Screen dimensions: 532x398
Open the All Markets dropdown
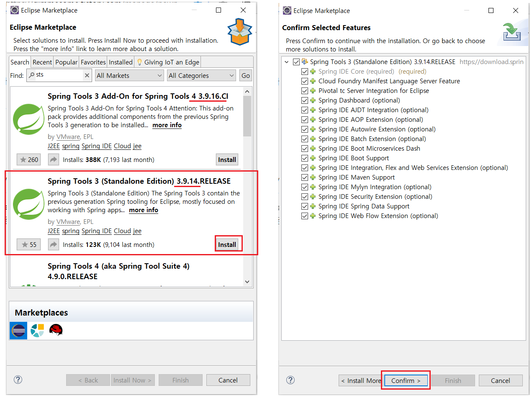tap(129, 75)
